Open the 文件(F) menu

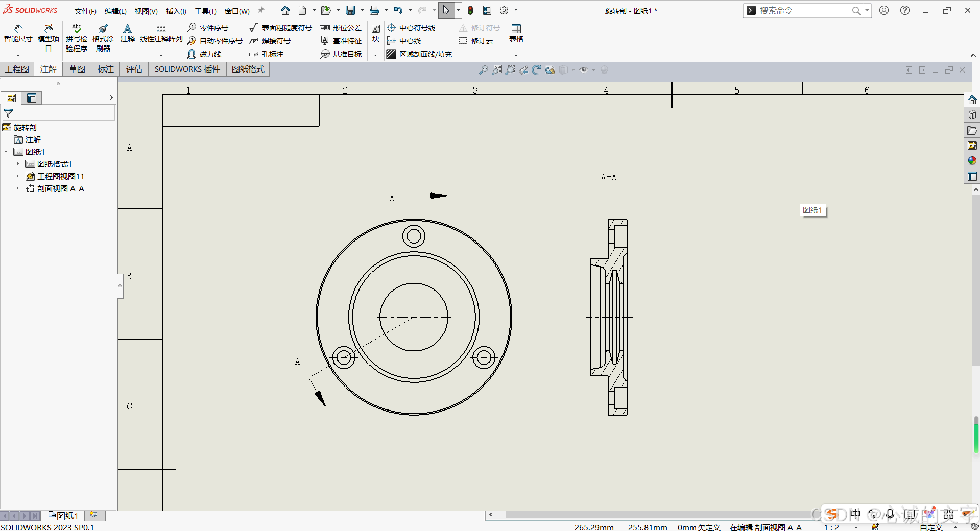tap(85, 11)
